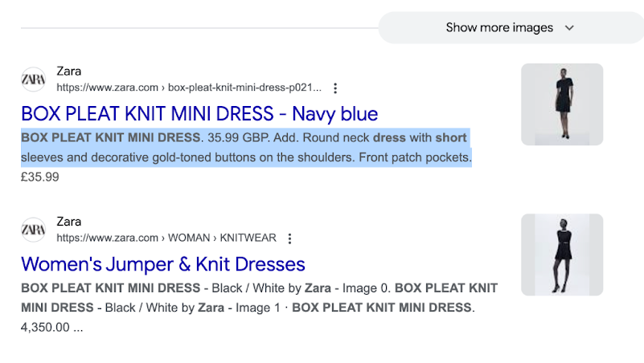This screenshot has height=363, width=644.
Task: Click the chevron in Show more images
Action: pyautogui.click(x=569, y=28)
